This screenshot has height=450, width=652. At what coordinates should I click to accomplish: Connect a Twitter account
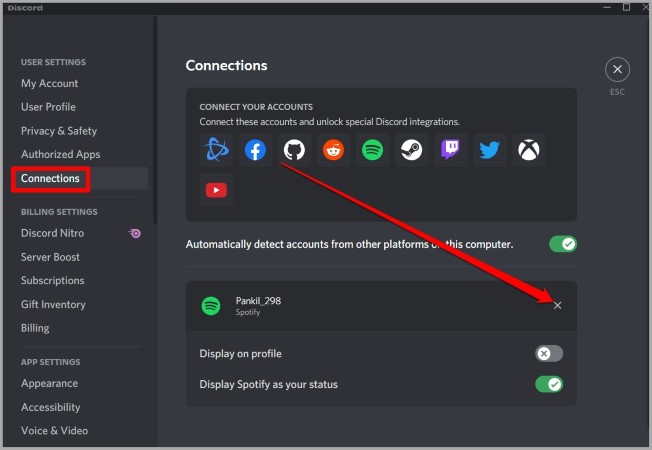point(490,150)
